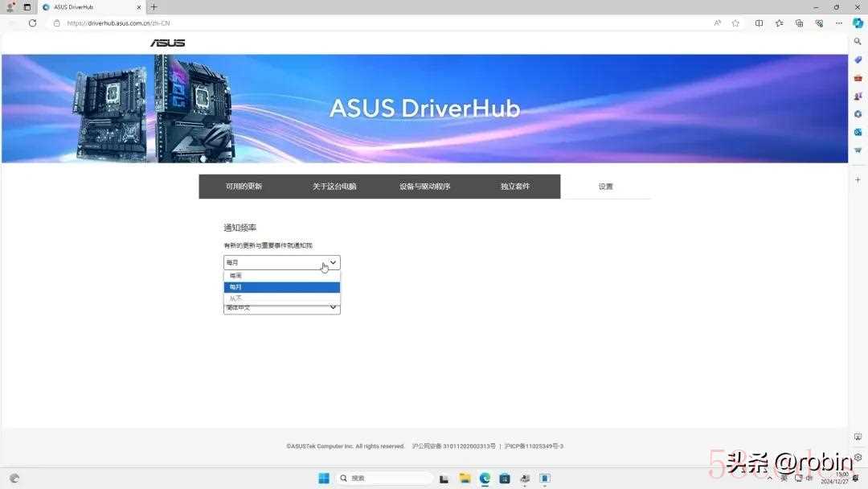Open the Edge sidebar Shopping tag icon
The height and width of the screenshot is (489, 868).
tap(858, 60)
